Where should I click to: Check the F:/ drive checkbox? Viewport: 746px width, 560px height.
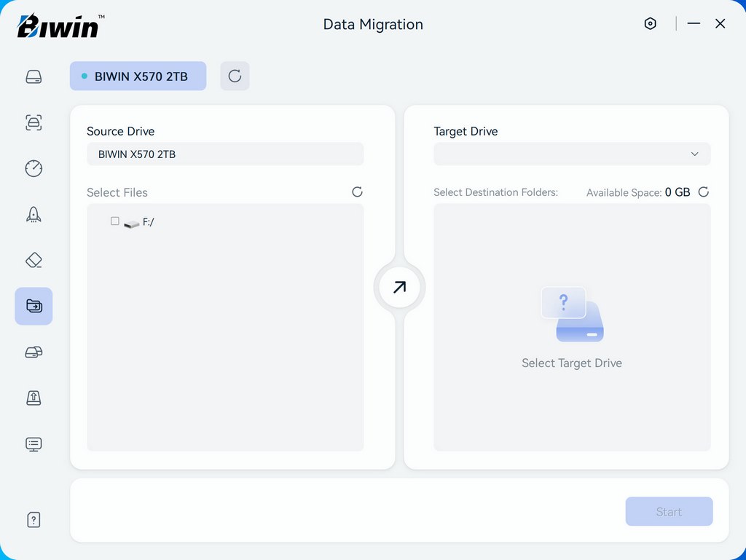click(x=115, y=221)
